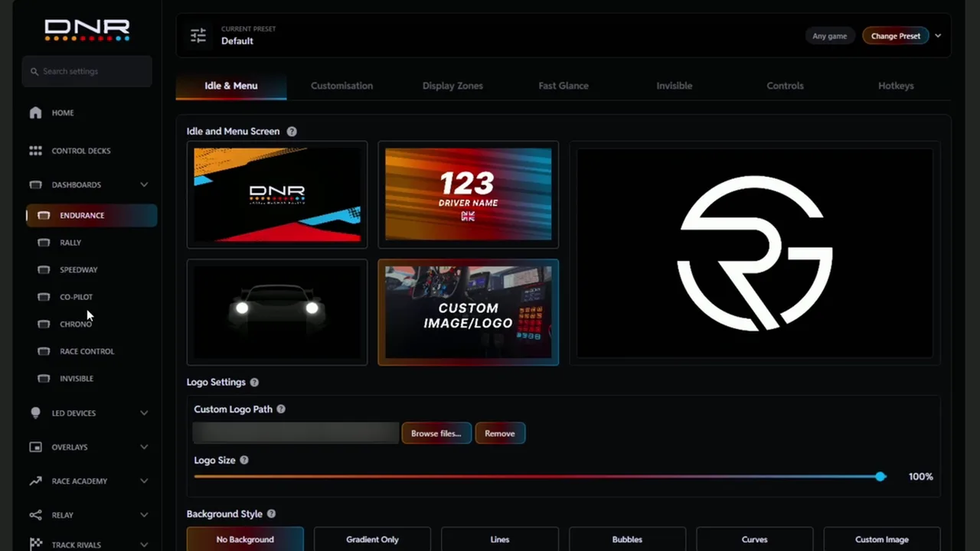
Task: Click the Track Rivals checkered flag icon
Action: click(35, 545)
